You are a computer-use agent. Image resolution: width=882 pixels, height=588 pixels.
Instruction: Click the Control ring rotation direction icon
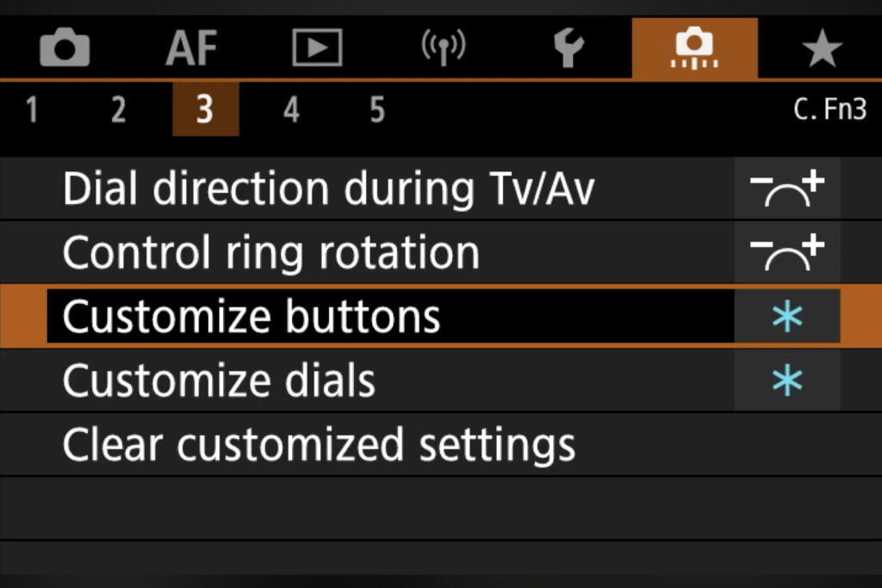786,253
